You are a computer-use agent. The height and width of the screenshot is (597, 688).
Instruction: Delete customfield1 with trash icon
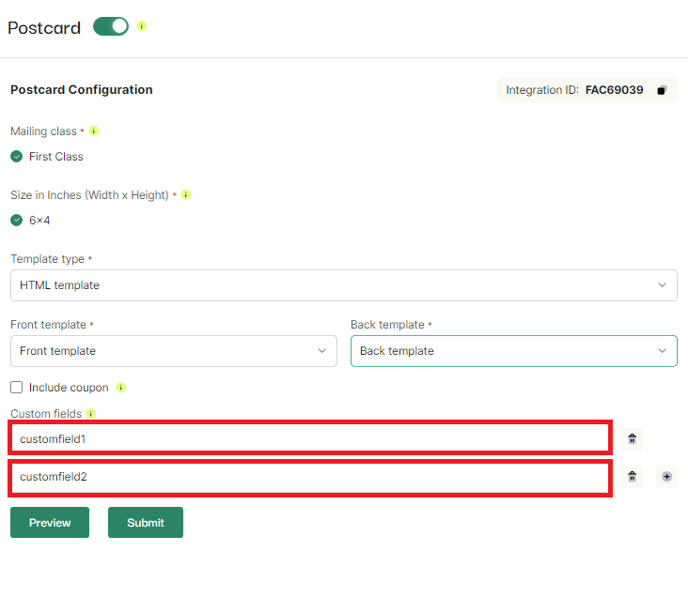point(632,439)
